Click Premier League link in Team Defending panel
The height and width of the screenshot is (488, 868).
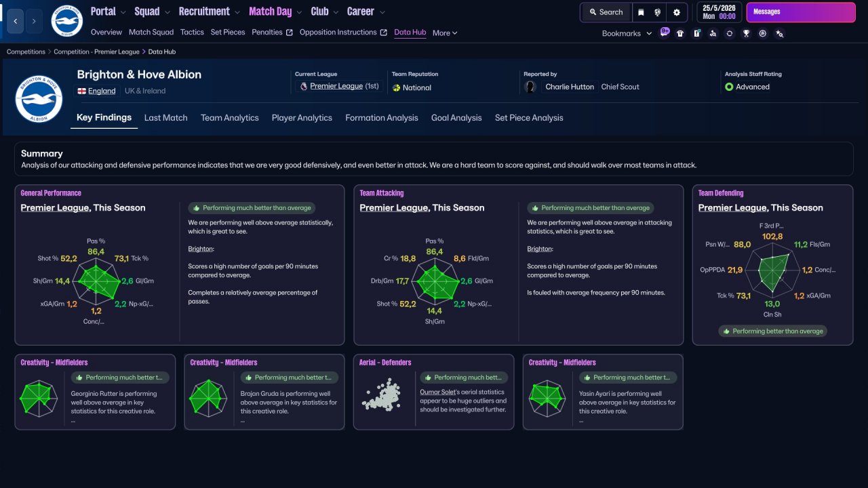coord(732,208)
